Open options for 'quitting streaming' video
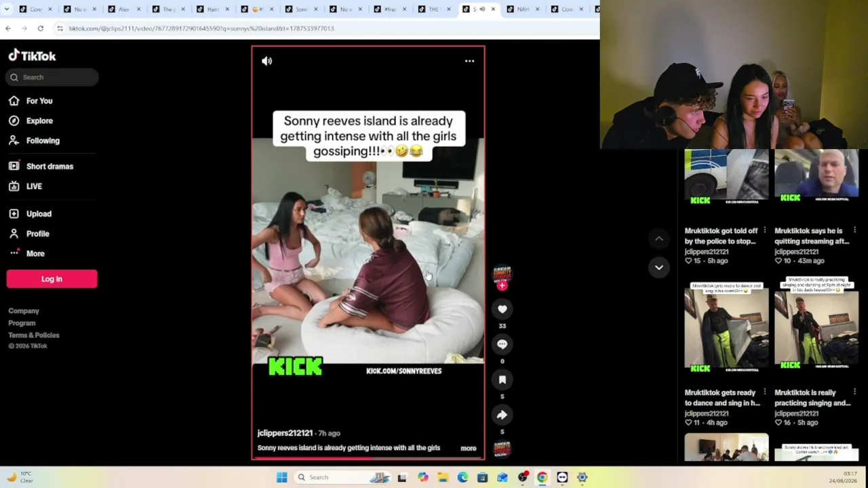 (x=855, y=230)
